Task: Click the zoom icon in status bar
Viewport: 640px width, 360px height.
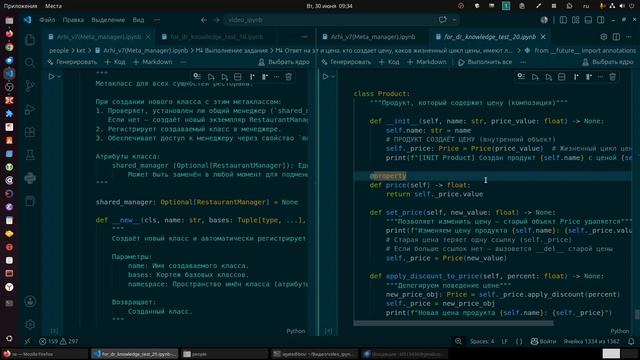Action: point(458,341)
